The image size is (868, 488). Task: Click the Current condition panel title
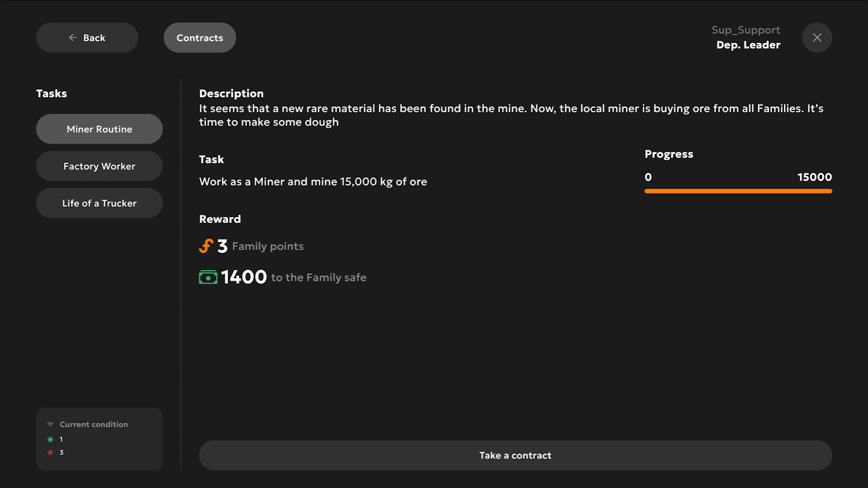(x=94, y=425)
